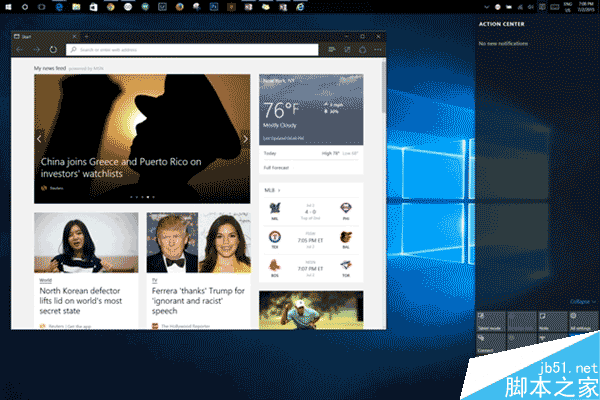Open All settings quick action
The image size is (600, 400).
[583, 321]
